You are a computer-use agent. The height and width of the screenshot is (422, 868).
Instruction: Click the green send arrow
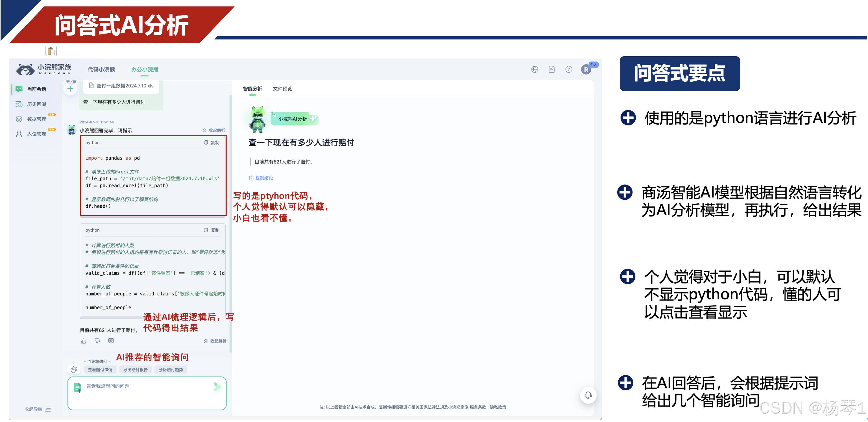point(217,387)
